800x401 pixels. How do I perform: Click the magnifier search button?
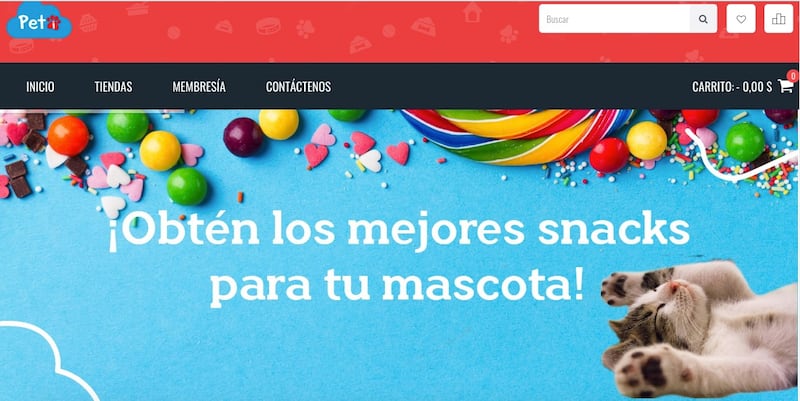(703, 19)
